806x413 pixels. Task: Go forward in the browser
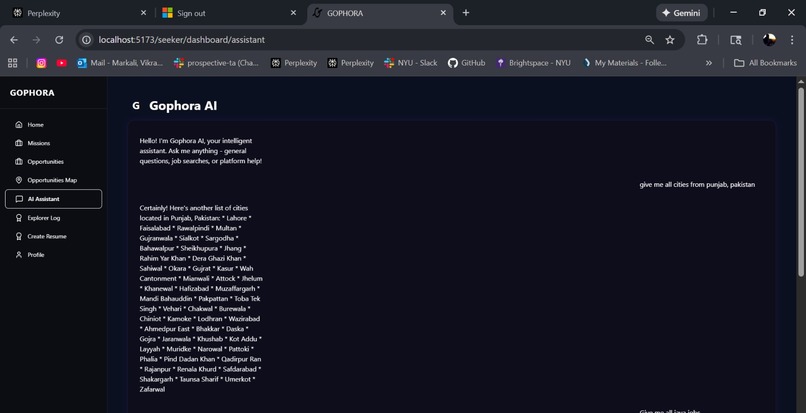[x=36, y=40]
